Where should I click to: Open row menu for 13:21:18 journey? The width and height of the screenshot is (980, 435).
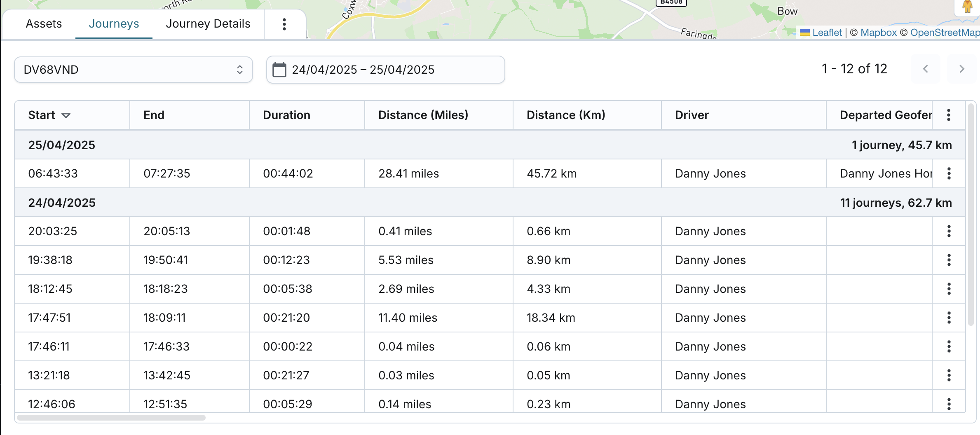tap(949, 375)
